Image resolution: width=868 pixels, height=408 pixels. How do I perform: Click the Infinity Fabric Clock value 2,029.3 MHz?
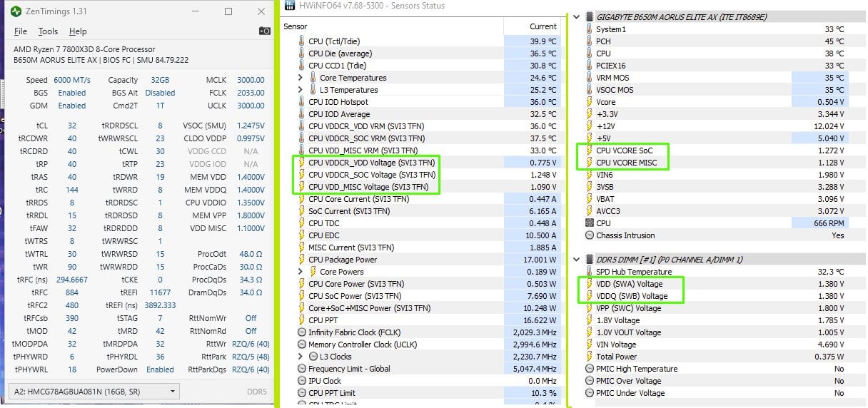coord(535,332)
